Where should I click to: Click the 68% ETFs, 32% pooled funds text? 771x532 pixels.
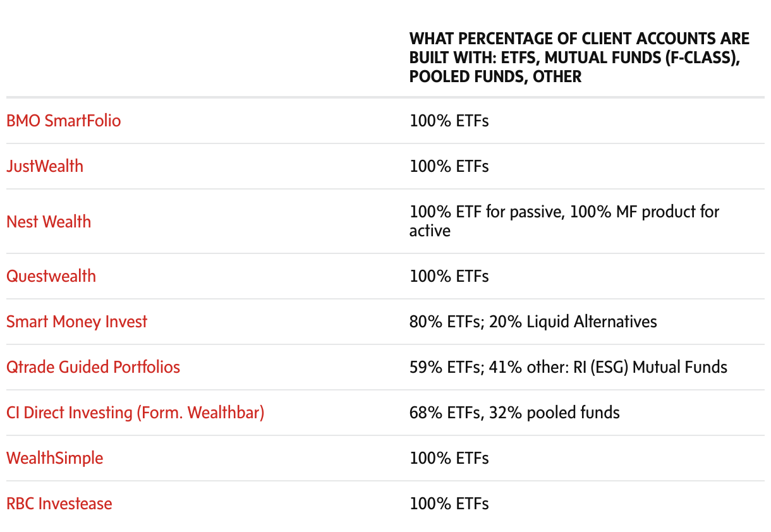(x=514, y=413)
